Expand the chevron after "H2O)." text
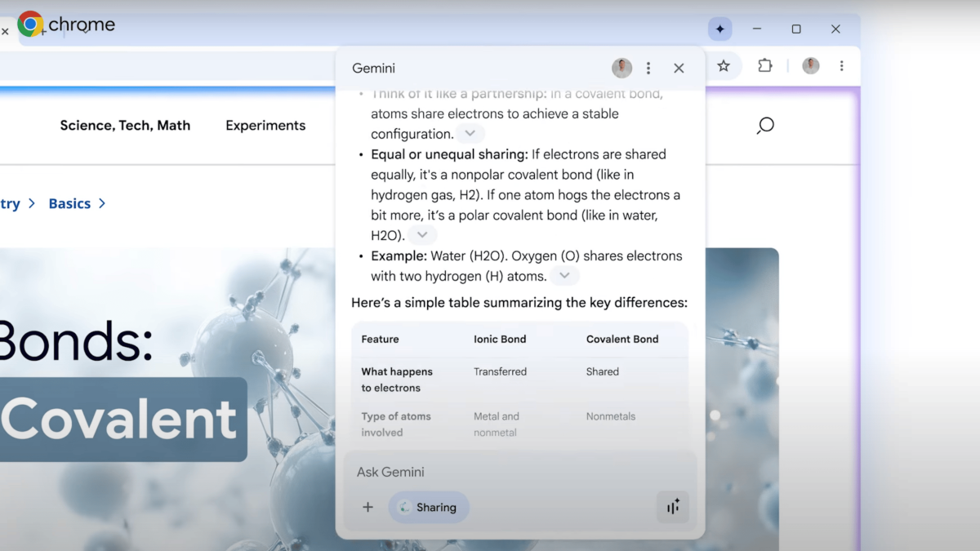This screenshot has height=551, width=980. (x=421, y=235)
